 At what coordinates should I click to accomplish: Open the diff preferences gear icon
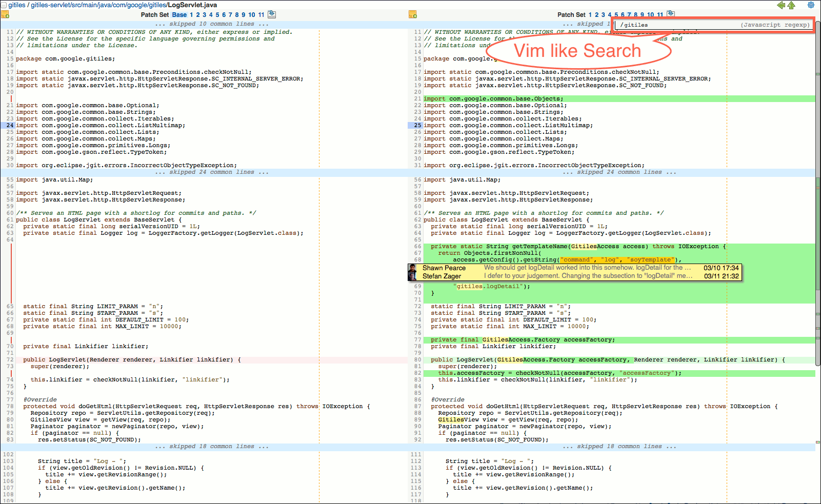tap(811, 5)
